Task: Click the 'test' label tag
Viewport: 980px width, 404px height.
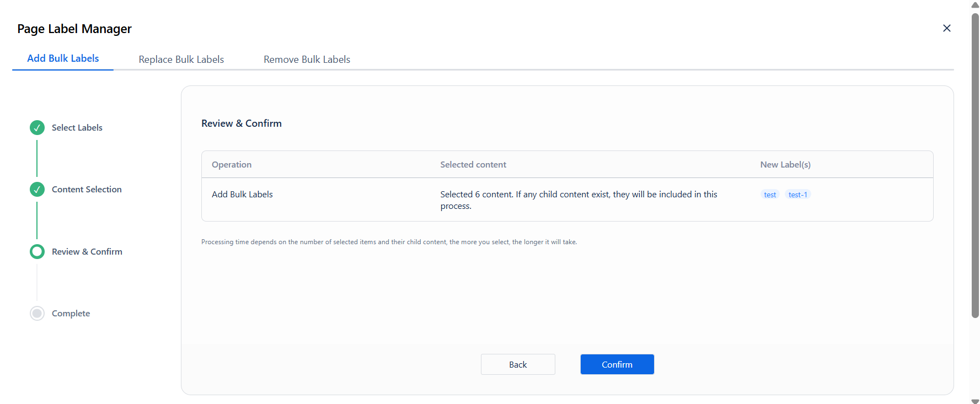Action: 770,195
